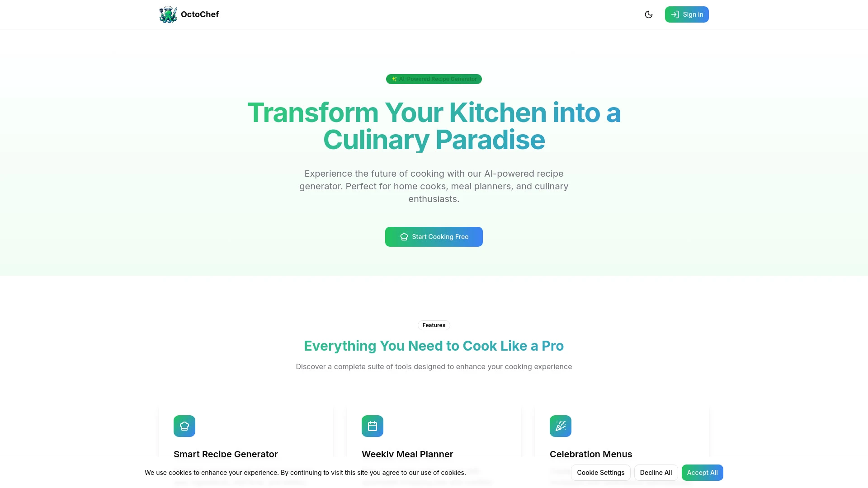The height and width of the screenshot is (488, 868).
Task: Click Accept All cookies button
Action: tap(702, 473)
